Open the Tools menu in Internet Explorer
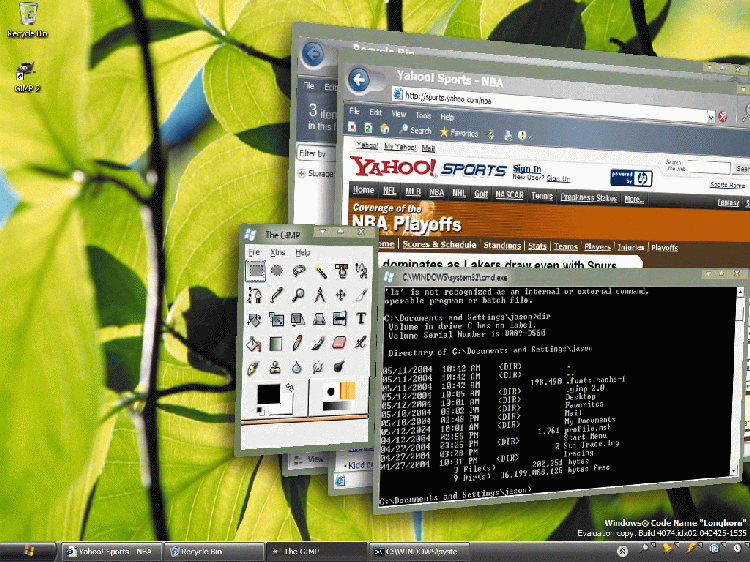 pos(423,115)
